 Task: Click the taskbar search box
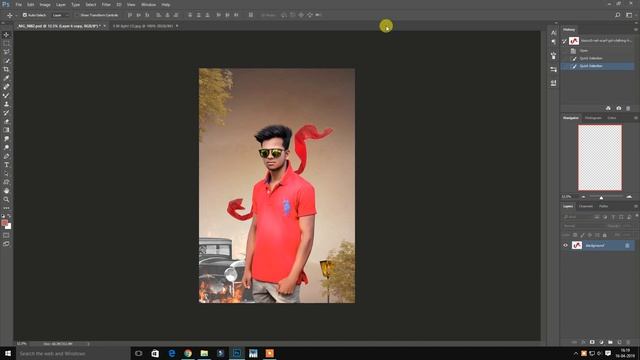click(x=73, y=353)
